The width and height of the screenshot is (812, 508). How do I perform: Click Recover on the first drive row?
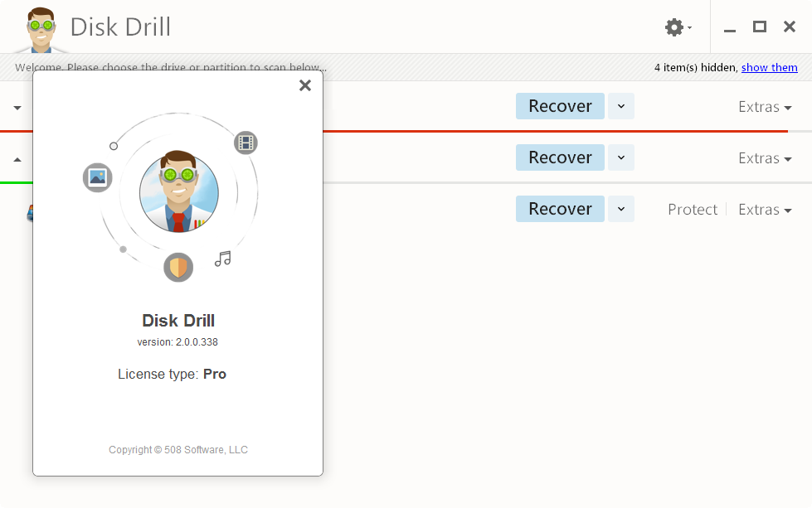(x=560, y=106)
